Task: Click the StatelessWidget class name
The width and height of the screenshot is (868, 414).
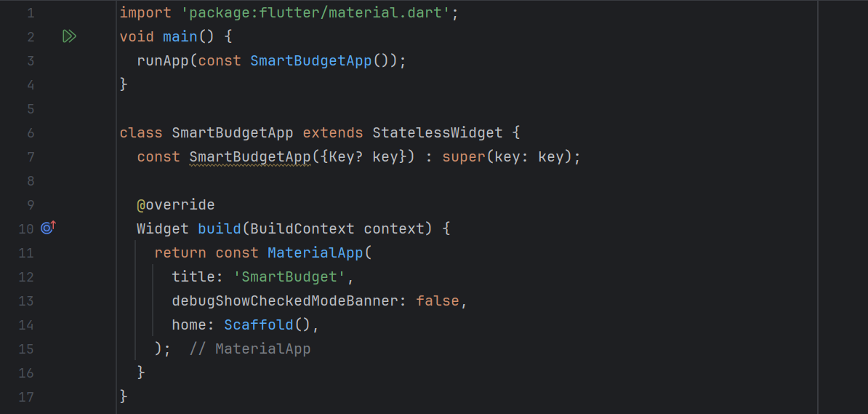Action: tap(438, 133)
